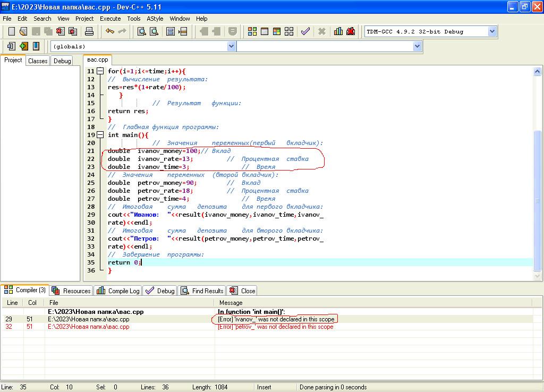Collapse the for loop fold at line 11

click(100, 71)
